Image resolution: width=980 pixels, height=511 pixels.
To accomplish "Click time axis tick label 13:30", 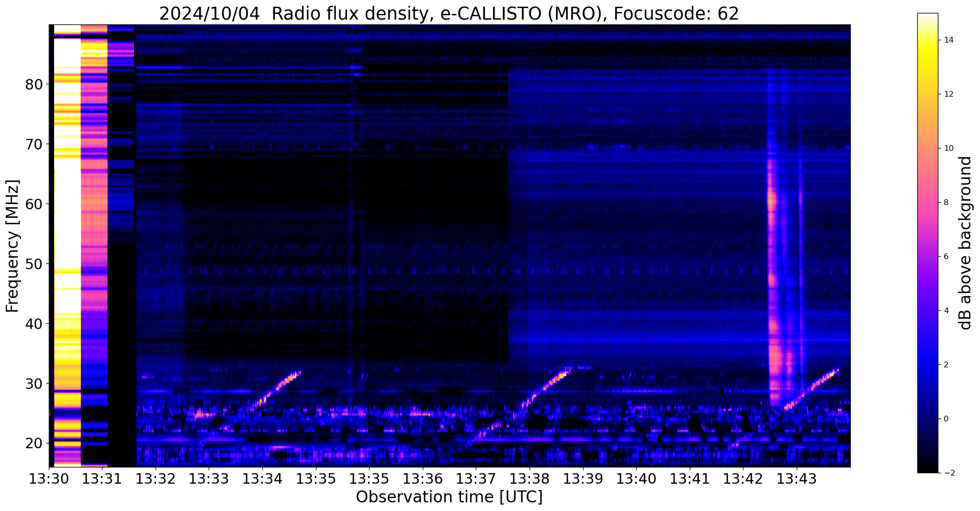I will coord(49,478).
